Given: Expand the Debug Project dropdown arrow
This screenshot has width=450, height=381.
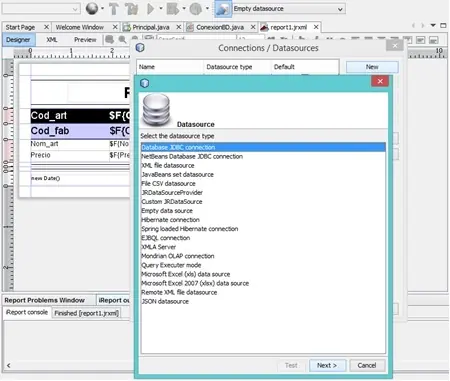Looking at the screenshot, I should pyautogui.click(x=184, y=8).
